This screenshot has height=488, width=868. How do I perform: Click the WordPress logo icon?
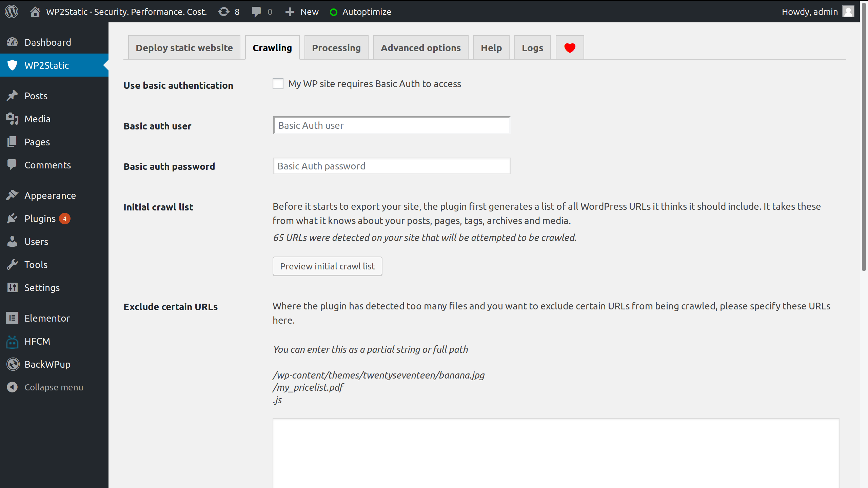pyautogui.click(x=12, y=12)
